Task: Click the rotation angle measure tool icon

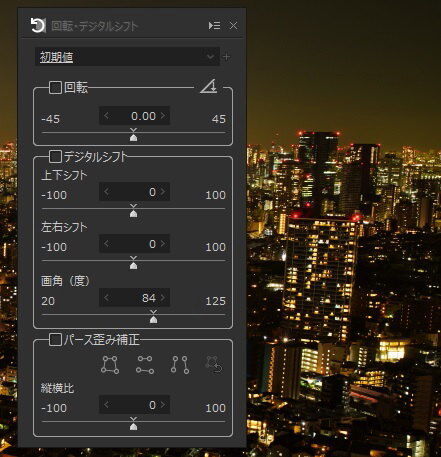Action: tap(209, 86)
